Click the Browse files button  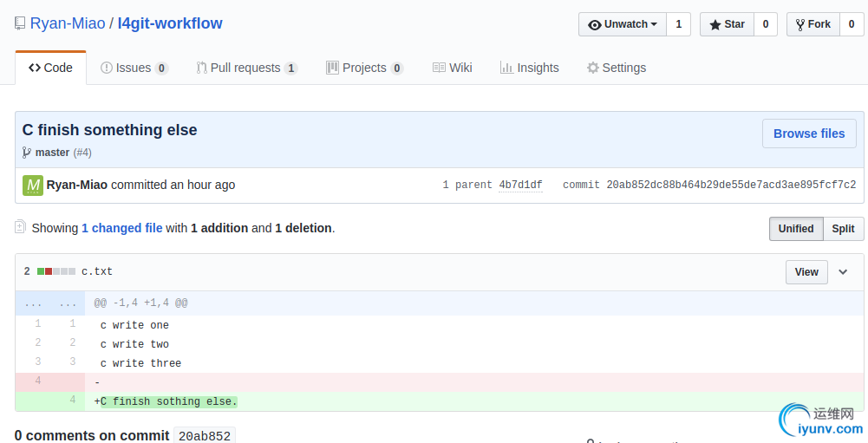point(808,134)
